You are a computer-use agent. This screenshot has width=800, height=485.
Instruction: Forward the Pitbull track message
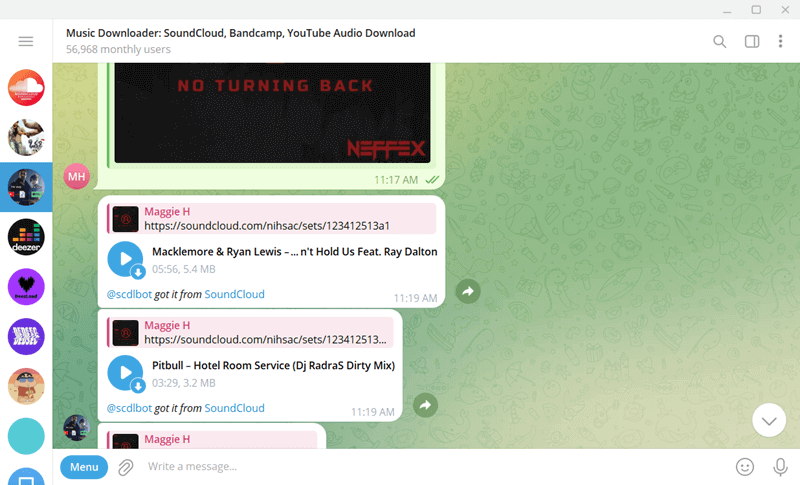[426, 405]
